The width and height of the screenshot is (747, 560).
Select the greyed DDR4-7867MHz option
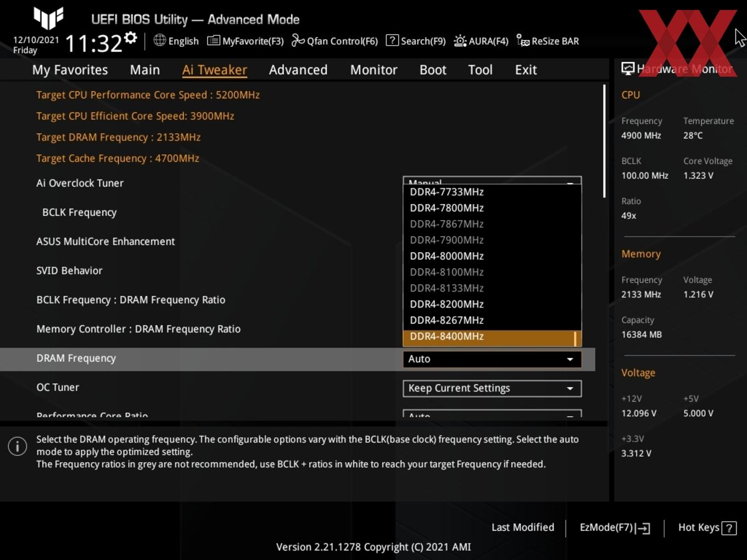pyautogui.click(x=492, y=224)
